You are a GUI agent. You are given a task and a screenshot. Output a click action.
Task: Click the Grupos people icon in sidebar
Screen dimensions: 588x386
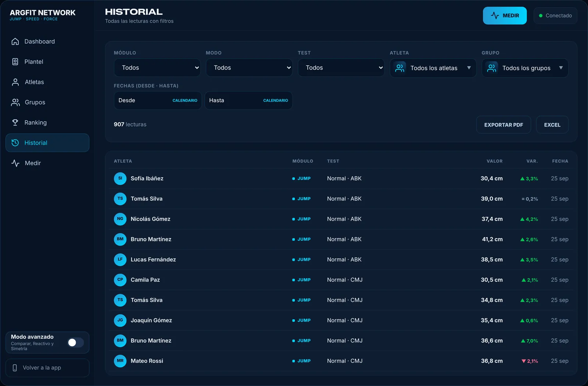[15, 102]
